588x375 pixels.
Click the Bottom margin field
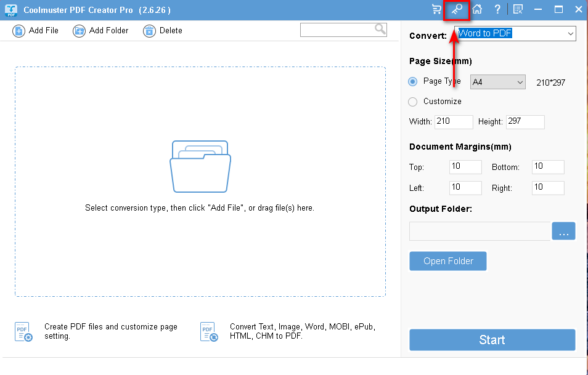click(548, 167)
